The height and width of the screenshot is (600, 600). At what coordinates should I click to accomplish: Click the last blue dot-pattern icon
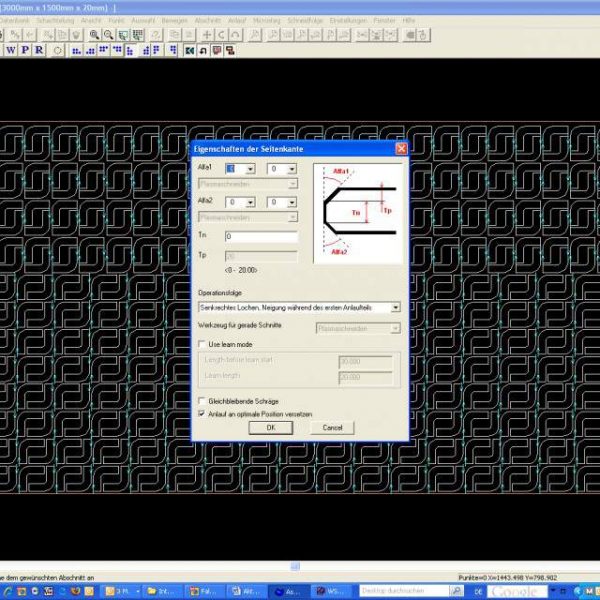tap(173, 50)
